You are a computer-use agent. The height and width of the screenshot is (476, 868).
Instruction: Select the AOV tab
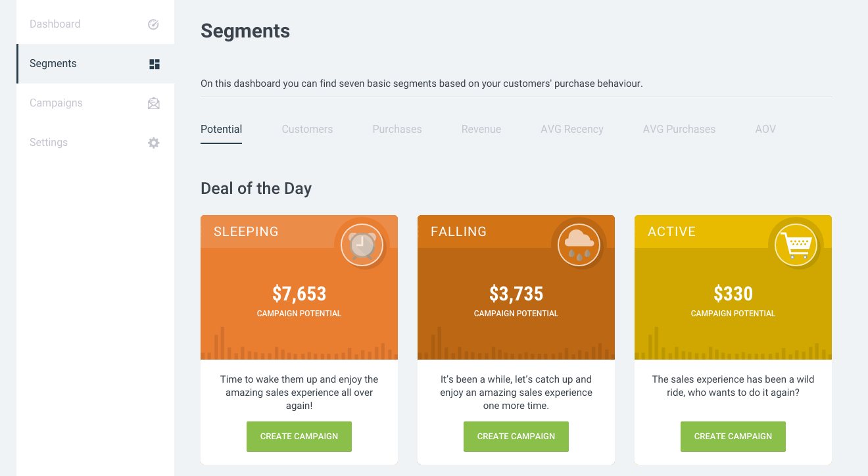pos(765,130)
